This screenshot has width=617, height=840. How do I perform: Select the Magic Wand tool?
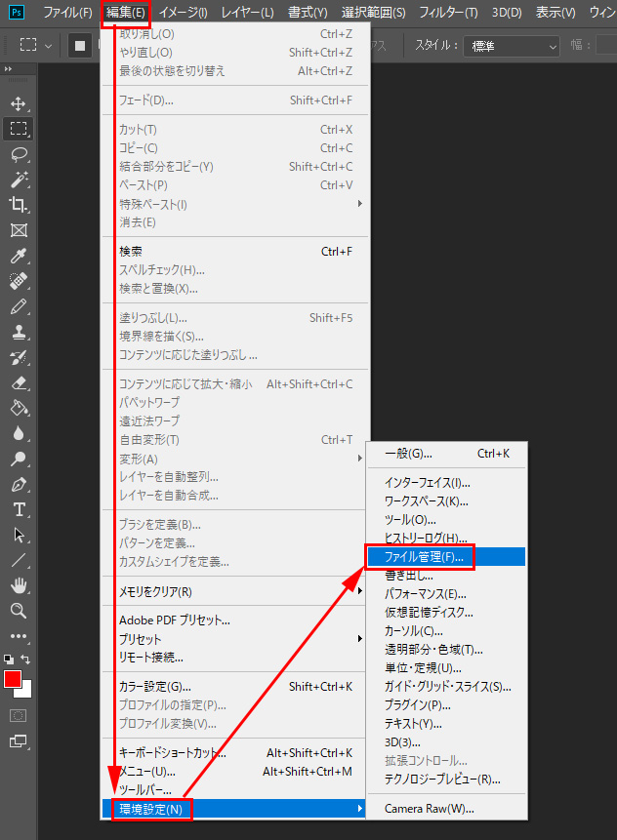pos(19,180)
